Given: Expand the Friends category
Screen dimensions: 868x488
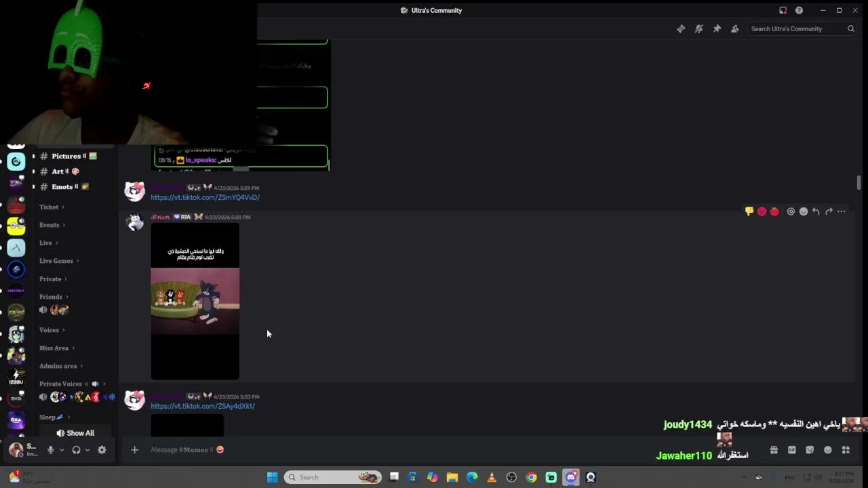Looking at the screenshot, I should click(x=54, y=296).
